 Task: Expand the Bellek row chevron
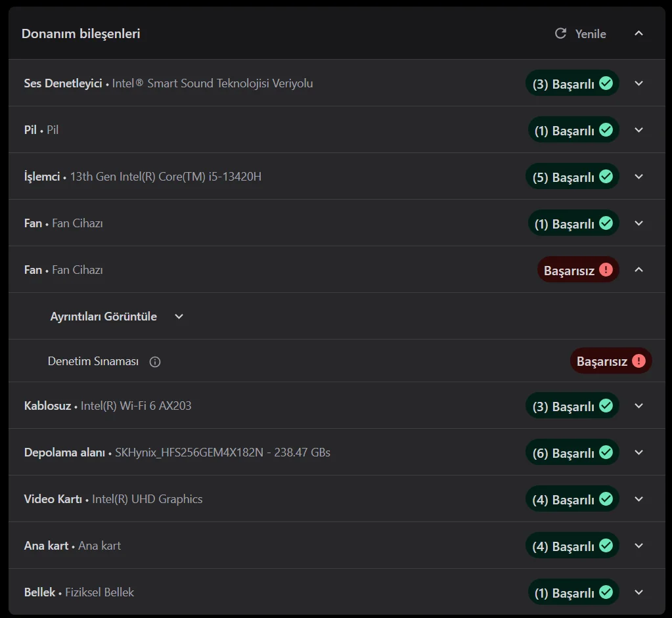638,592
